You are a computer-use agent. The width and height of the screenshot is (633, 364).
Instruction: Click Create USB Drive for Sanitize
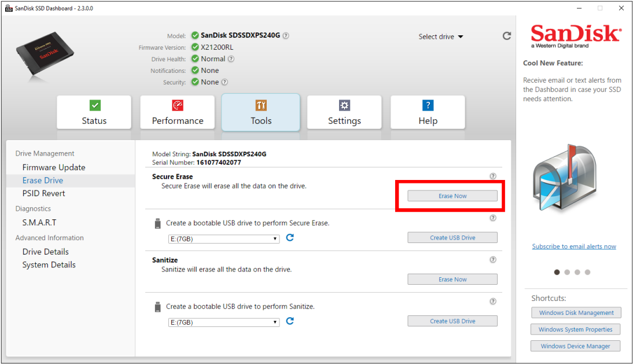(452, 321)
